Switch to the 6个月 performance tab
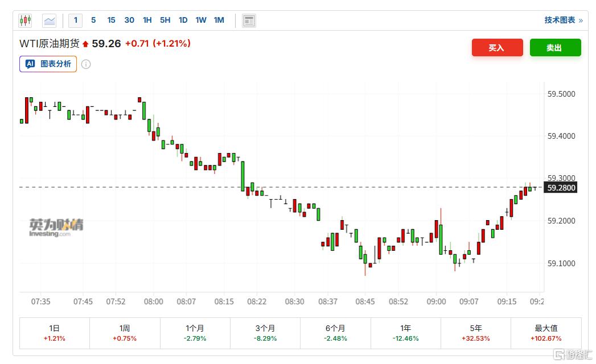The image size is (596, 364). (x=335, y=332)
